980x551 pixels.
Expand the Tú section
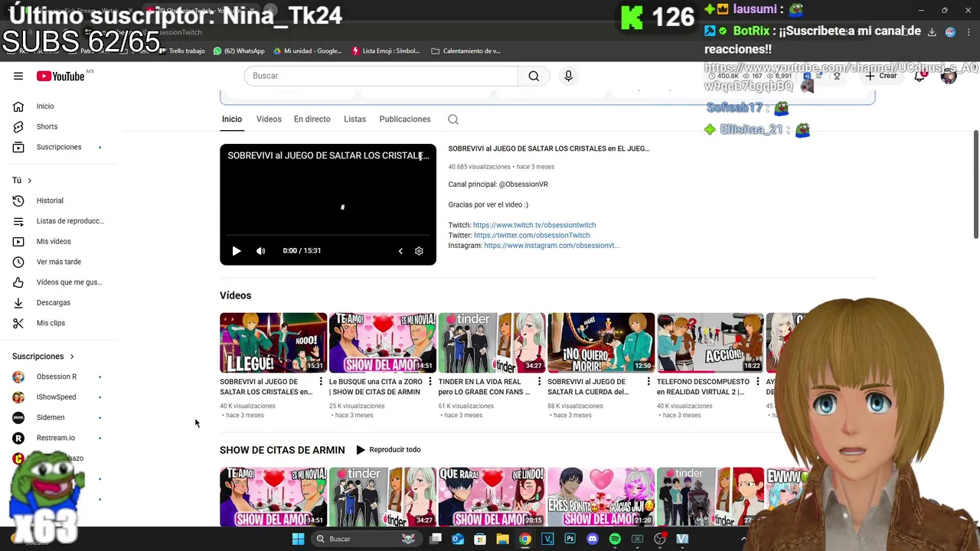click(x=22, y=181)
